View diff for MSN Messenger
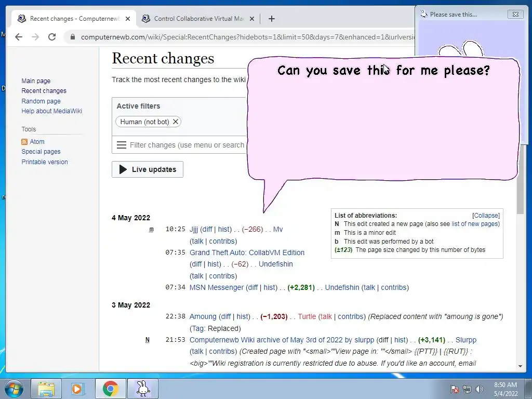The height and width of the screenshot is (399, 532). (253, 287)
